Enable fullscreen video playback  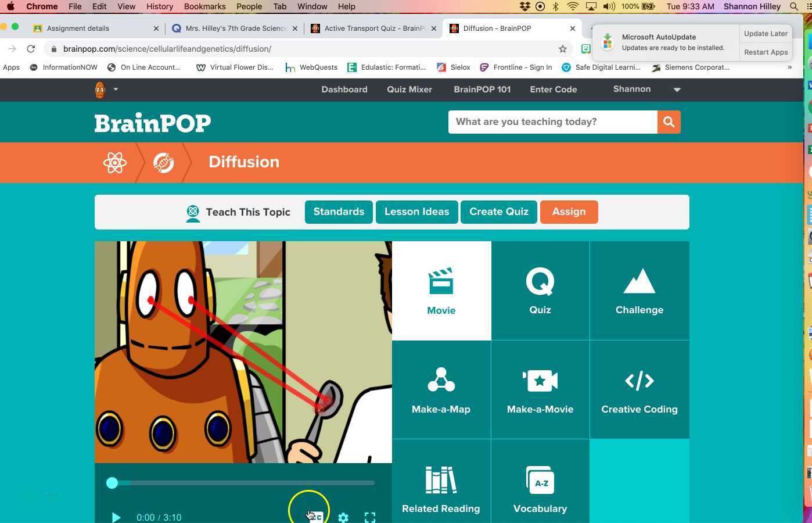pyautogui.click(x=370, y=517)
